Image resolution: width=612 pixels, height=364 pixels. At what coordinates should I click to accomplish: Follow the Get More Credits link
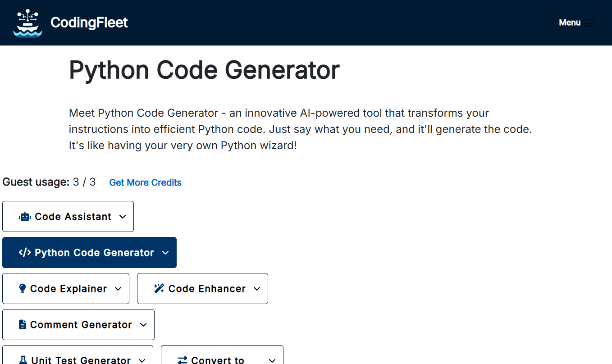145,182
